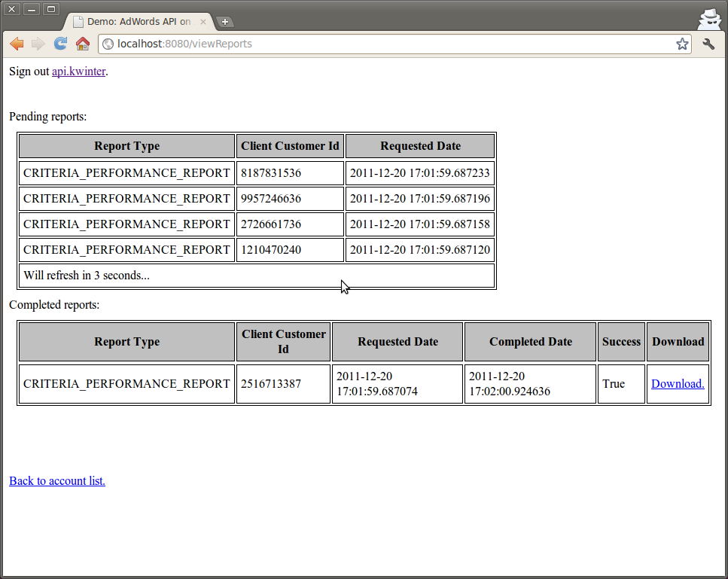The width and height of the screenshot is (728, 579).
Task: Select the Demo: AdWords API tab
Action: [x=136, y=22]
